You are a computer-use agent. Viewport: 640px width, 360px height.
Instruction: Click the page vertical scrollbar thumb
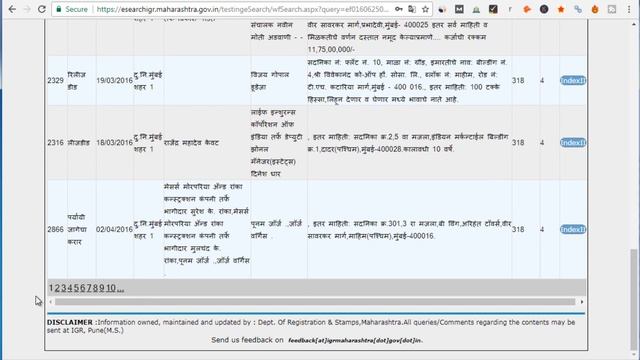pyautogui.click(x=634, y=299)
